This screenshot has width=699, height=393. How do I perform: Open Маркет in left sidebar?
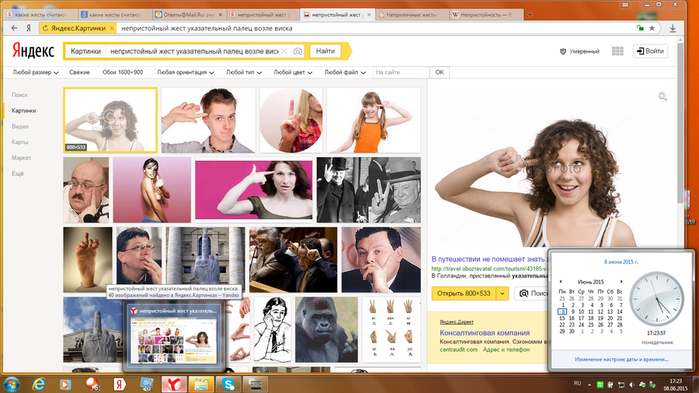click(21, 158)
